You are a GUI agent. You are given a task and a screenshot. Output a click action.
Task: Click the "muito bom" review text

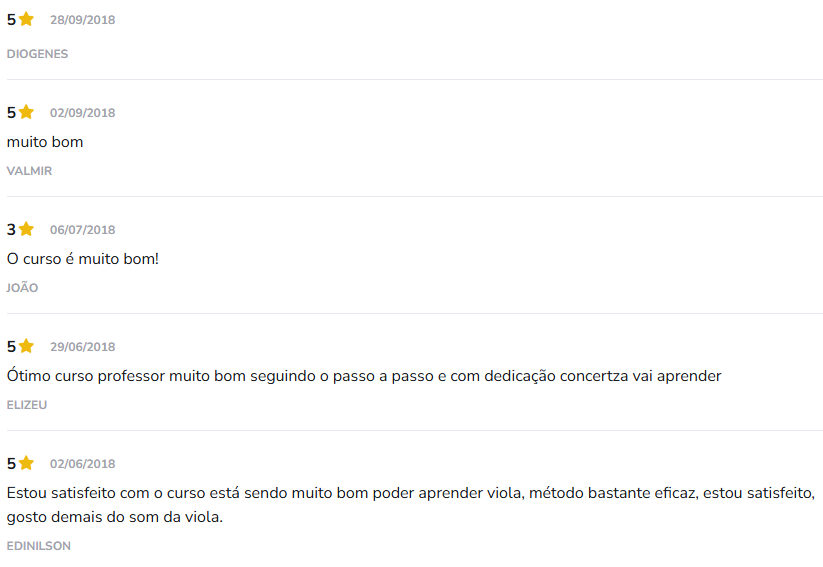coord(45,142)
